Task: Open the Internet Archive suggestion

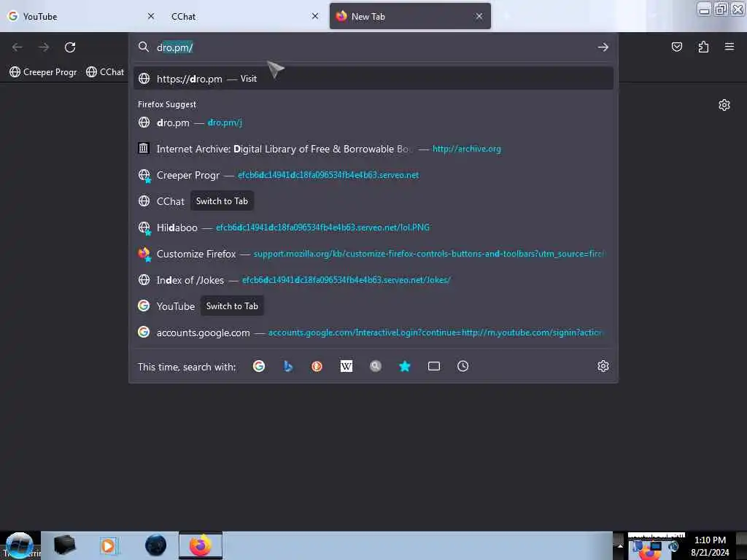Action: (373, 149)
